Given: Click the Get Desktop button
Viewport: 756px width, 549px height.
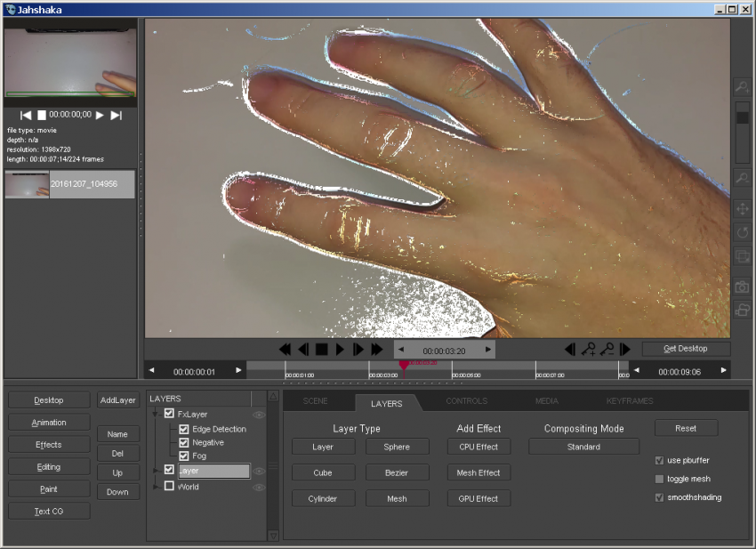Looking at the screenshot, I should [x=686, y=349].
